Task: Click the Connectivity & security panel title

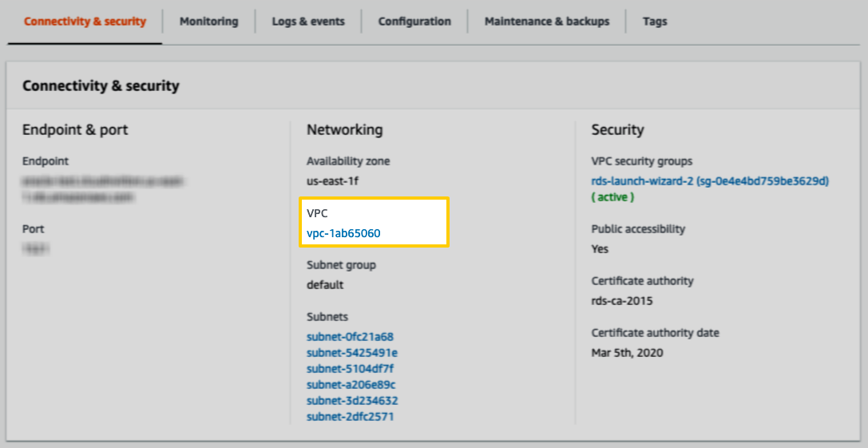Action: 101,85
